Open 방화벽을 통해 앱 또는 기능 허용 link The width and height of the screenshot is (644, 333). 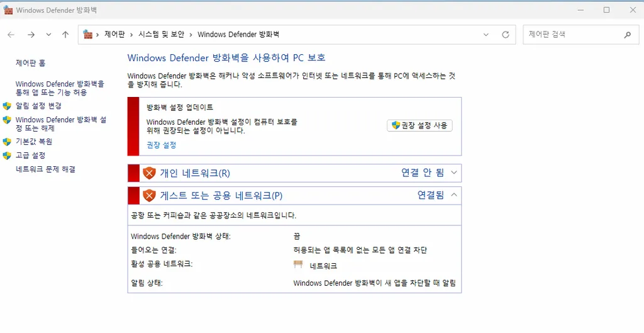pos(60,88)
